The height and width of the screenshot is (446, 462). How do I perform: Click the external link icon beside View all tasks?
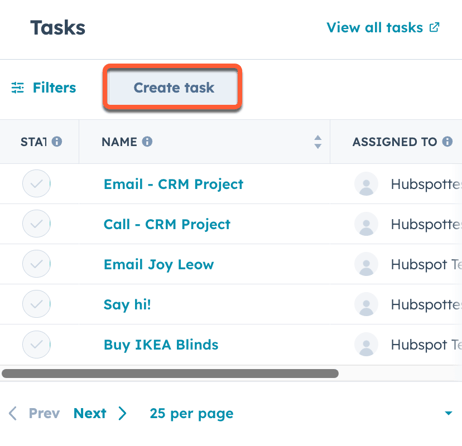point(434,27)
